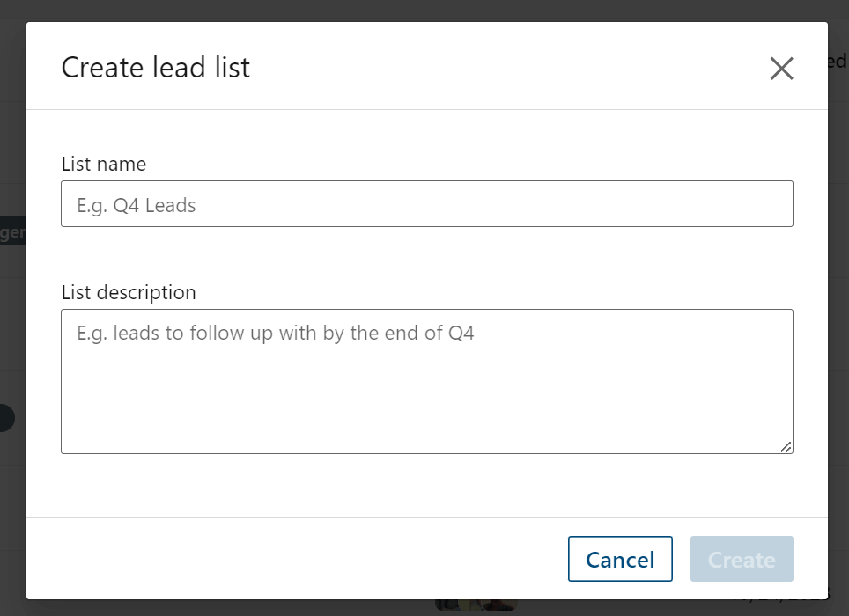Click the hidden date text at bottom right
The width and height of the screenshot is (849, 616).
point(779,598)
